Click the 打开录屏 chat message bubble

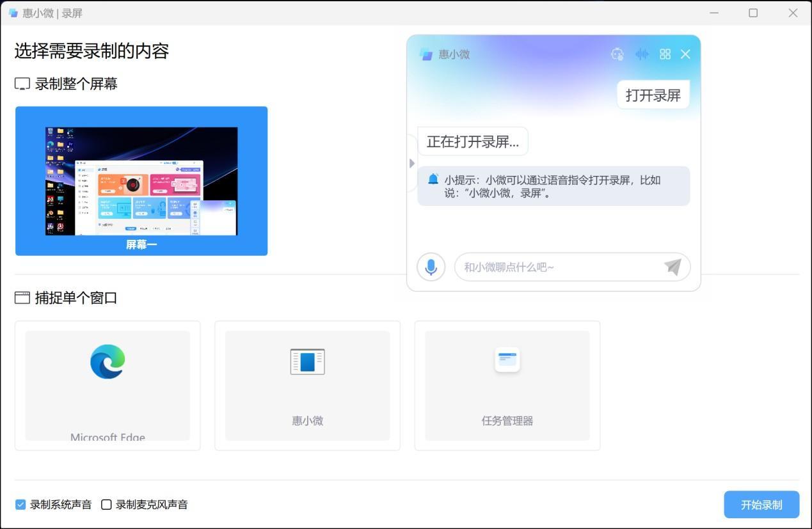[652, 94]
